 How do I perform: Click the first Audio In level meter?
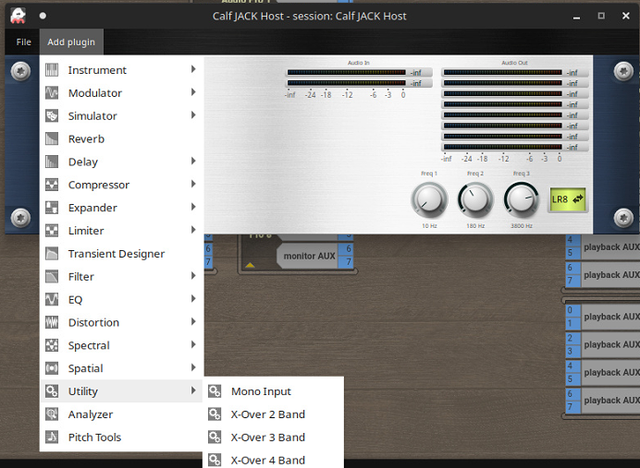click(x=347, y=72)
